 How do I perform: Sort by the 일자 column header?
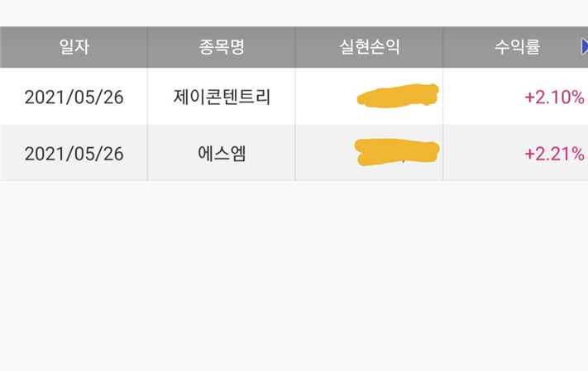pos(74,47)
